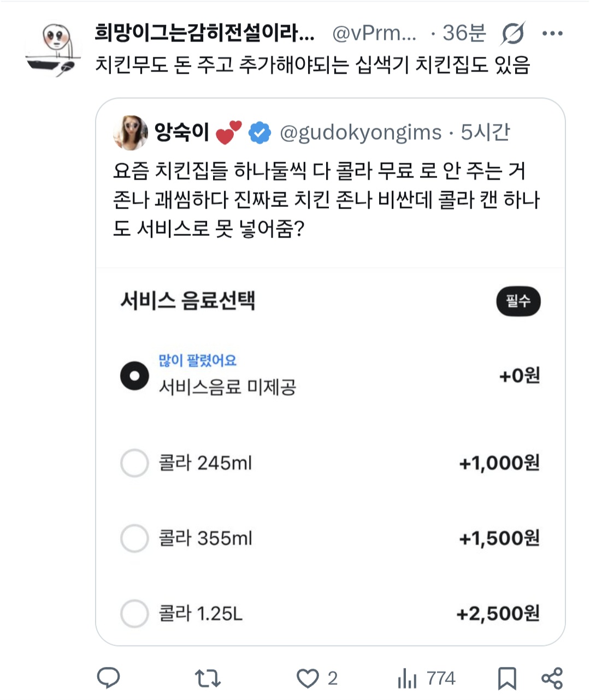Open the tweet author's profile avatar
Image resolution: width=590 pixels, height=700 pixels.
click(54, 48)
